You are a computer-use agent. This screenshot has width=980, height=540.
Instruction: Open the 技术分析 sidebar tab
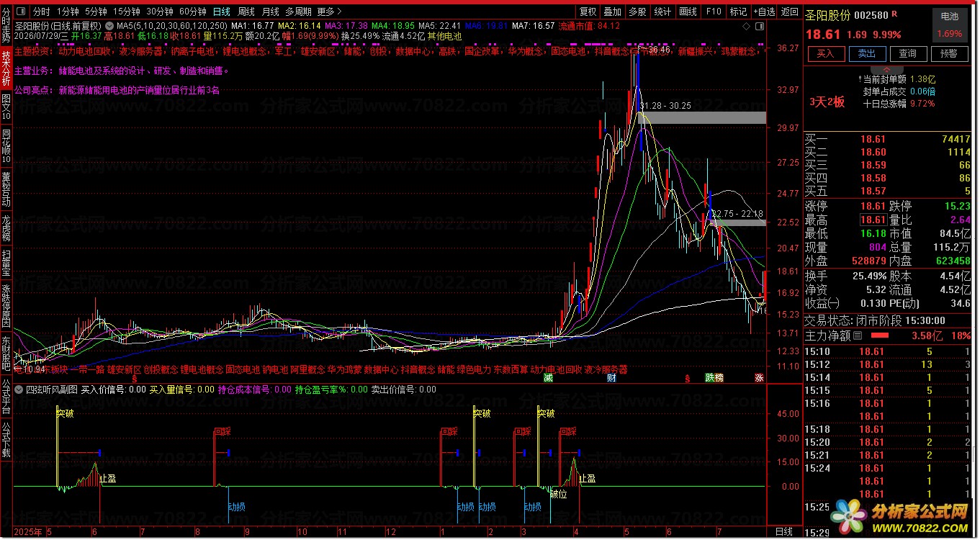(x=6, y=68)
